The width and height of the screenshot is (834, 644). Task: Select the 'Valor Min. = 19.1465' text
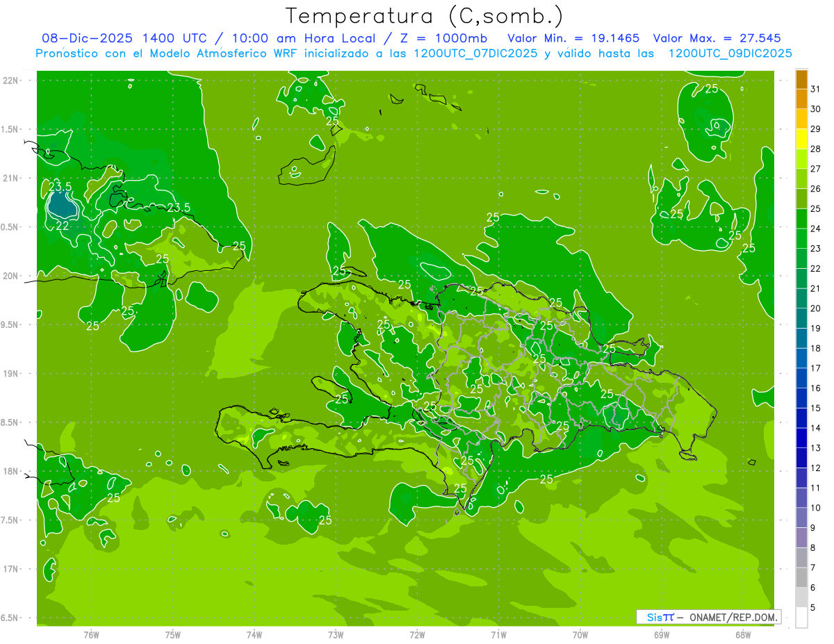click(x=574, y=38)
